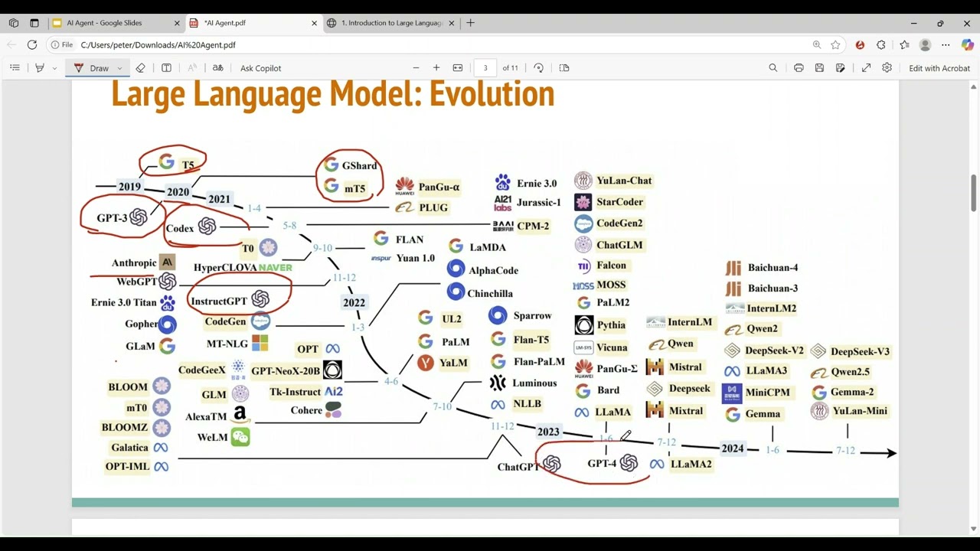Add page to favorites star icon

[x=835, y=45]
